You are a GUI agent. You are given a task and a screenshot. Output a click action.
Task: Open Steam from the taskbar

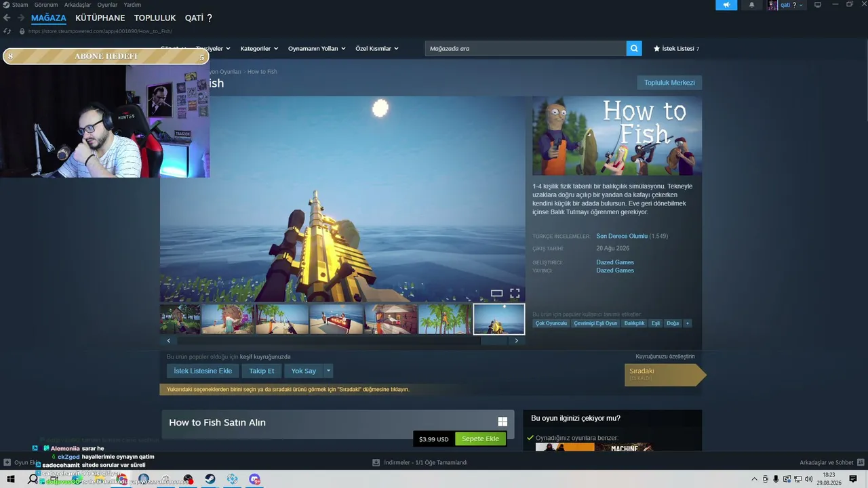pos(210,479)
